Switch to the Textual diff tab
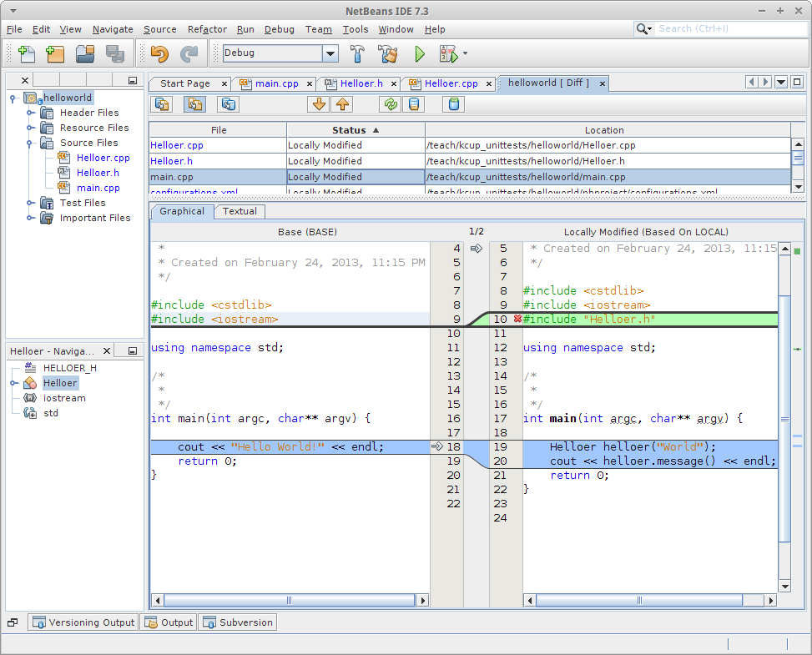The image size is (812, 655). pyautogui.click(x=240, y=211)
